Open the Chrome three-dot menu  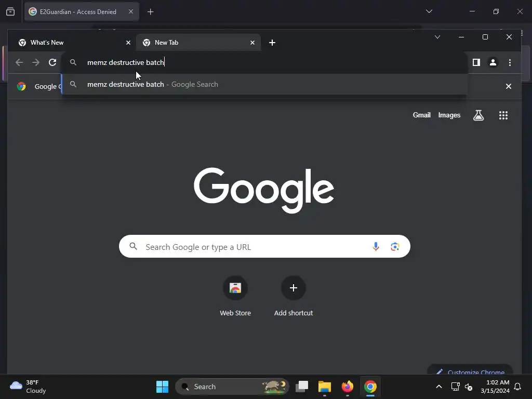[510, 62]
